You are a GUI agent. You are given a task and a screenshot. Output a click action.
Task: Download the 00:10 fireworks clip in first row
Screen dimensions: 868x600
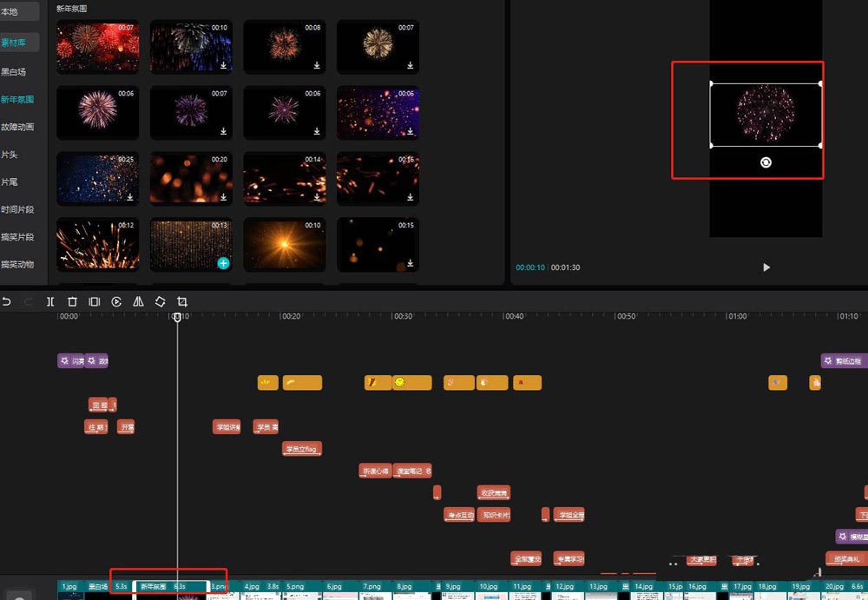(223, 65)
